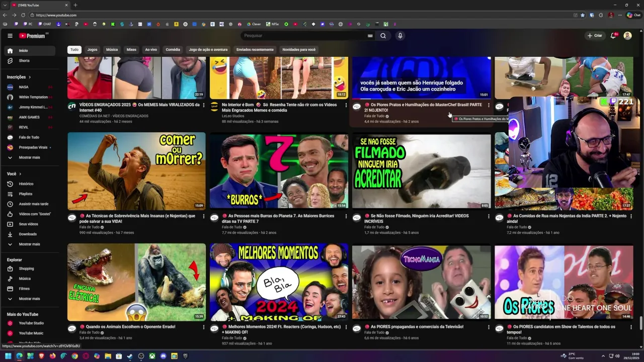The width and height of the screenshot is (644, 362).
Task: Open NASA subscription channel
Action: (30, 87)
